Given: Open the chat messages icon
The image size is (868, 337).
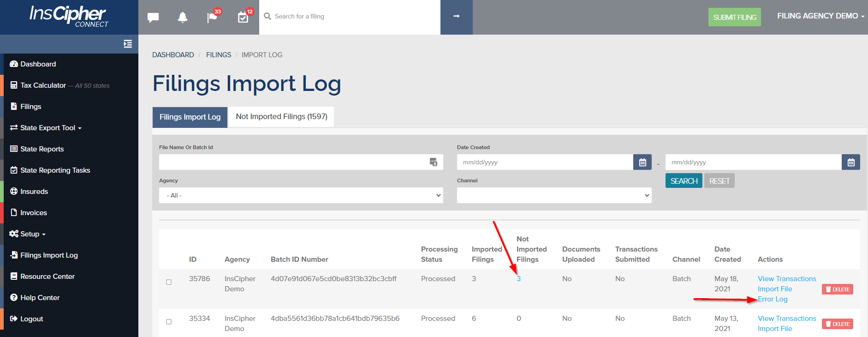Looking at the screenshot, I should point(153,18).
